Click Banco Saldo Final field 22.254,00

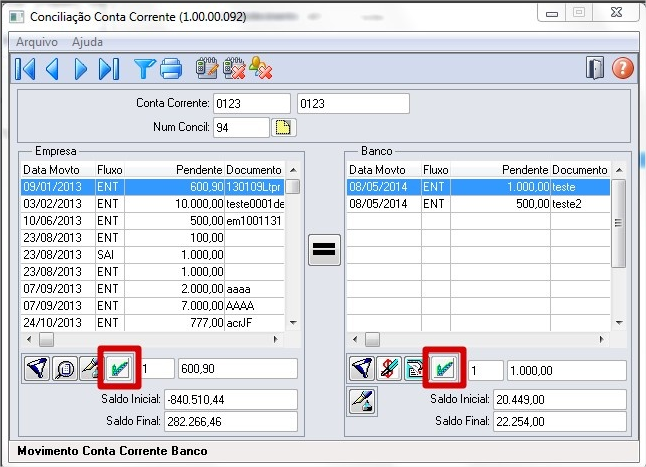tap(560, 422)
